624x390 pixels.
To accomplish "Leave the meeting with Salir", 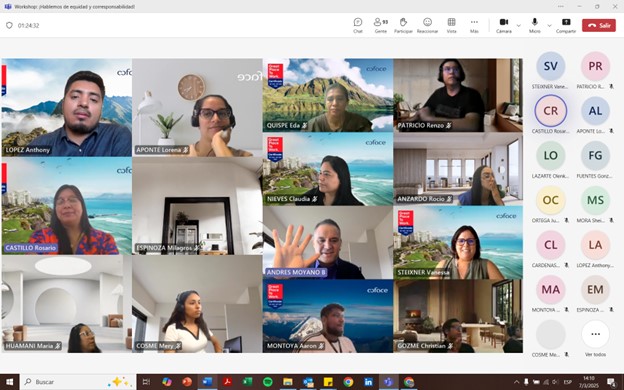I will 599,25.
